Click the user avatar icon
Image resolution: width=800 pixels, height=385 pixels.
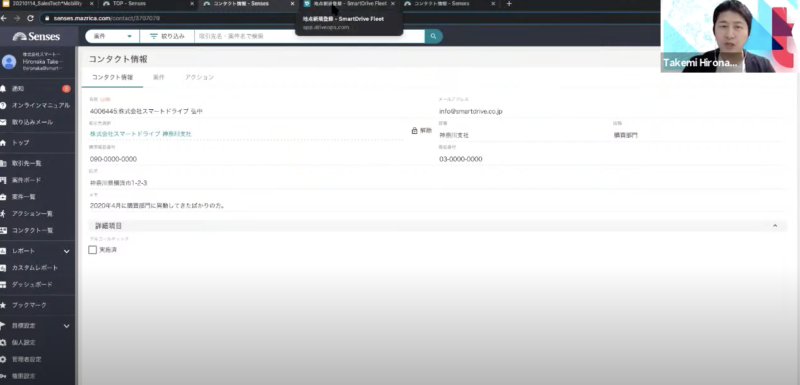tap(9, 62)
